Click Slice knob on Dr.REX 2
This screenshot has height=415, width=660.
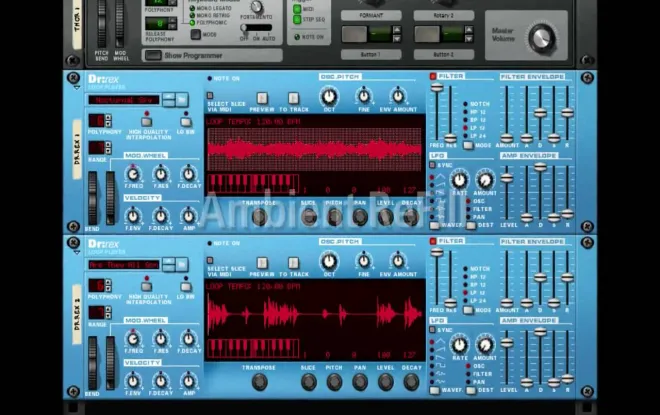[309, 382]
